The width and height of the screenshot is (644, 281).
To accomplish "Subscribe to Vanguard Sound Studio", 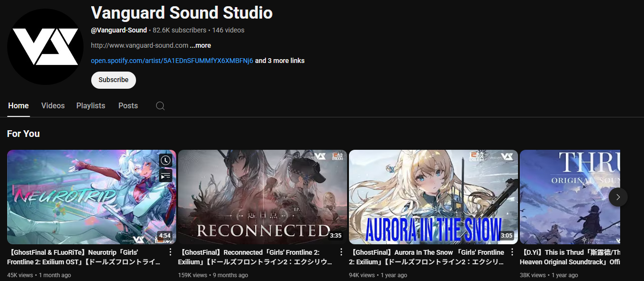I will [114, 80].
